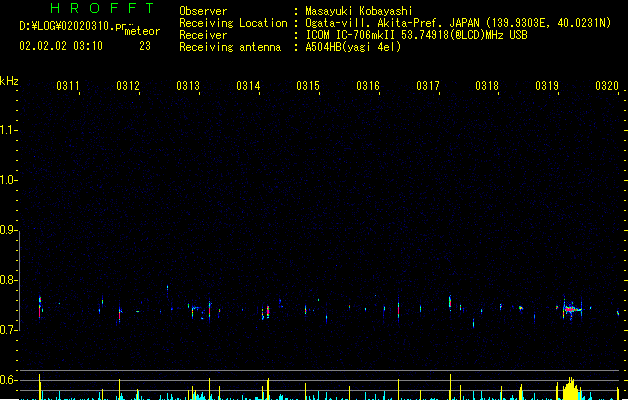Screen dimensions: 629x400
Task: Click the meteor label
Action: point(142,31)
